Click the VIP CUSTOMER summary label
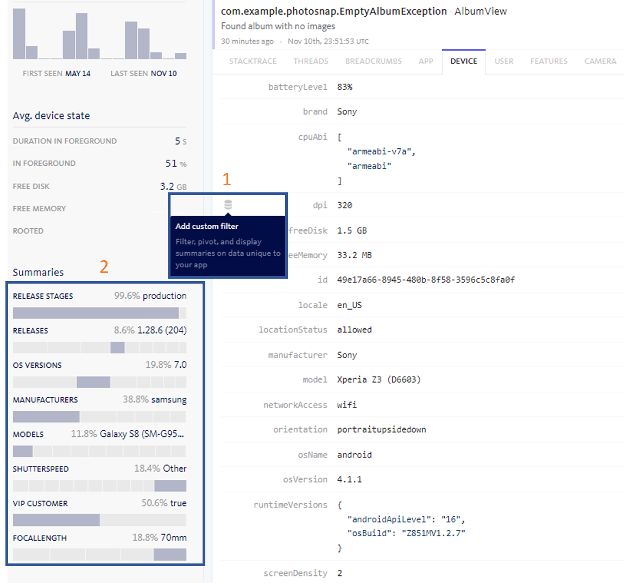 pyautogui.click(x=40, y=504)
